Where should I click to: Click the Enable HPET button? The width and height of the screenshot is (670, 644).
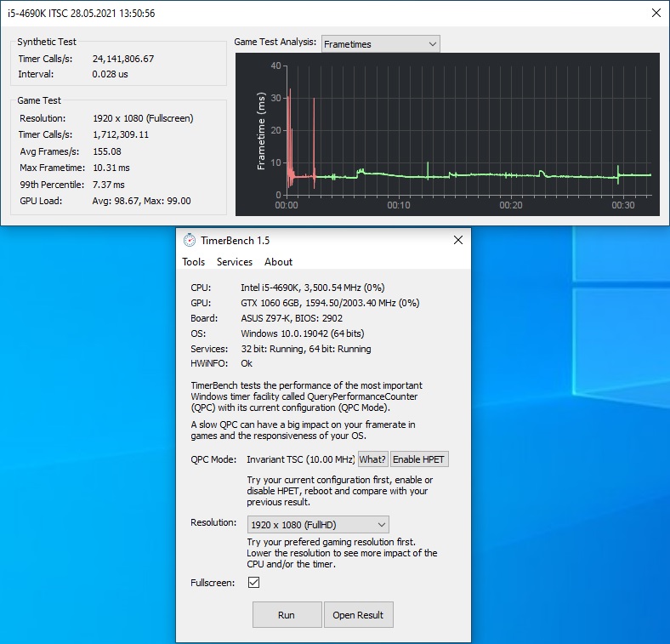(418, 459)
